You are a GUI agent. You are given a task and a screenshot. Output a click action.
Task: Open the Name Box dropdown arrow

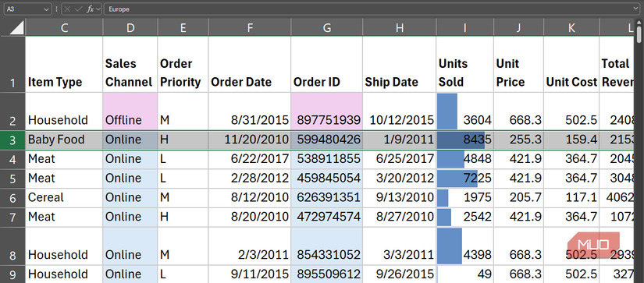[46, 9]
